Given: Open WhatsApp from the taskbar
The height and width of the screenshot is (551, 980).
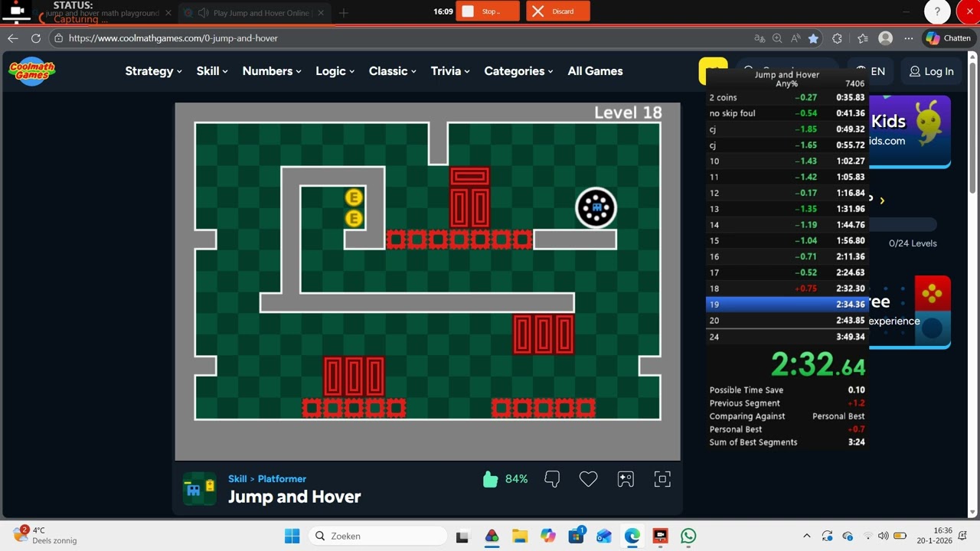Looking at the screenshot, I should tap(688, 536).
